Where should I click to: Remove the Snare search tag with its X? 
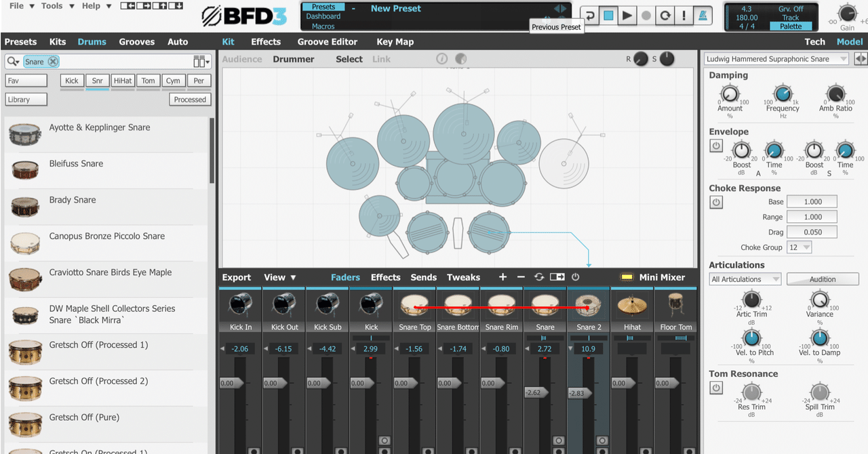[53, 62]
